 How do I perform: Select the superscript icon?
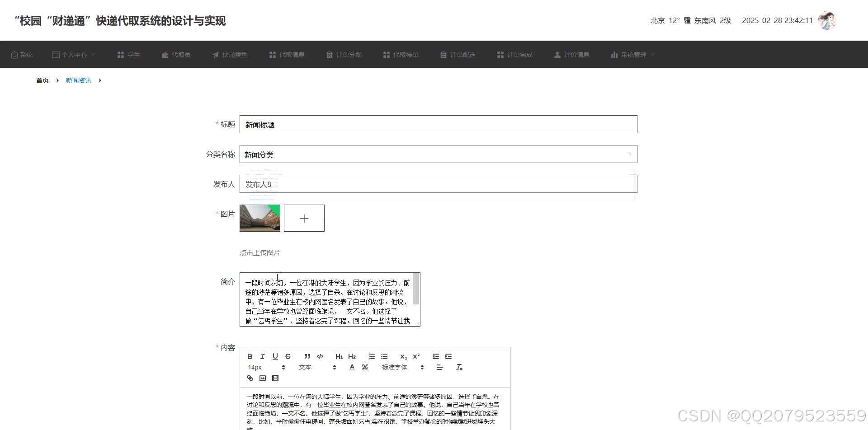coord(415,356)
